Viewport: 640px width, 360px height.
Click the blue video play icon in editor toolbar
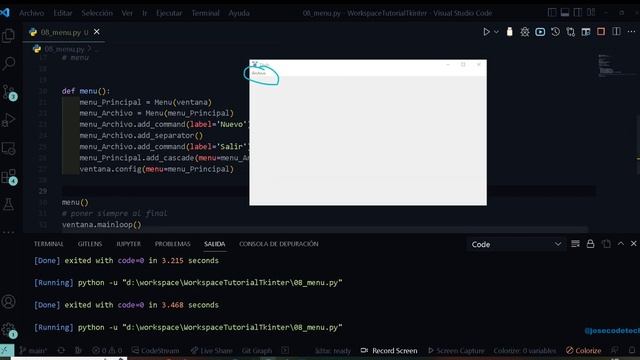point(540,32)
